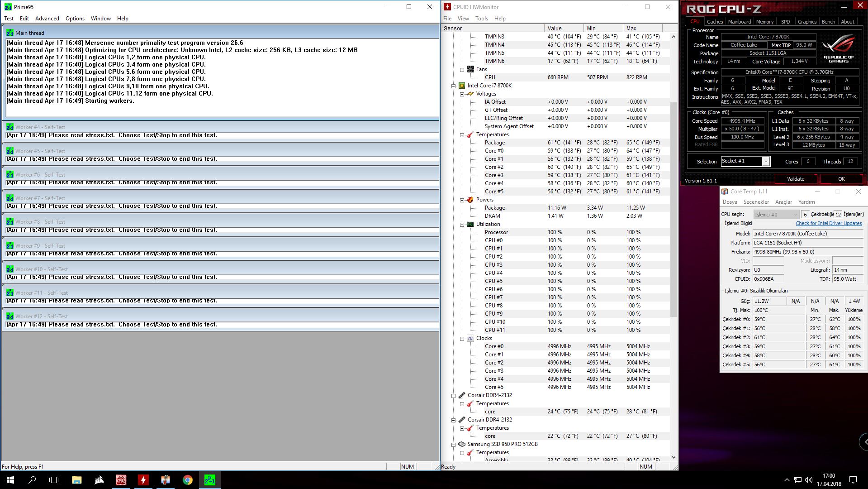
Task: Click the network tray icon
Action: 798,480
